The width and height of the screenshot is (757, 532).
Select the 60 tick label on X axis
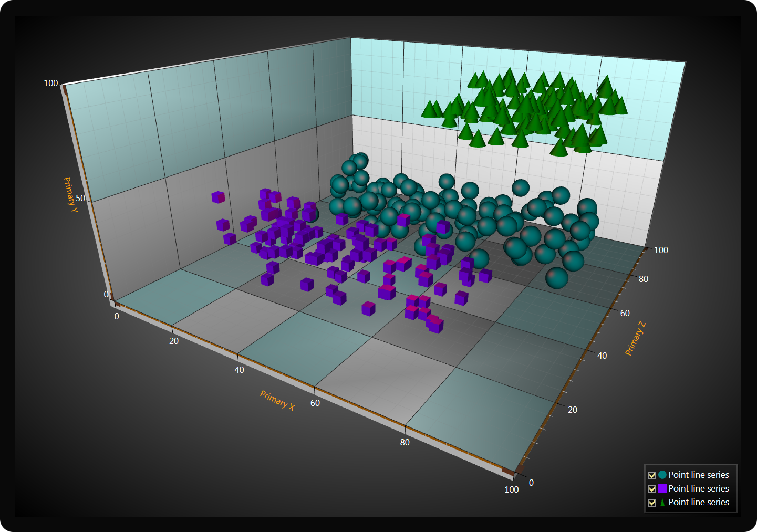(315, 403)
